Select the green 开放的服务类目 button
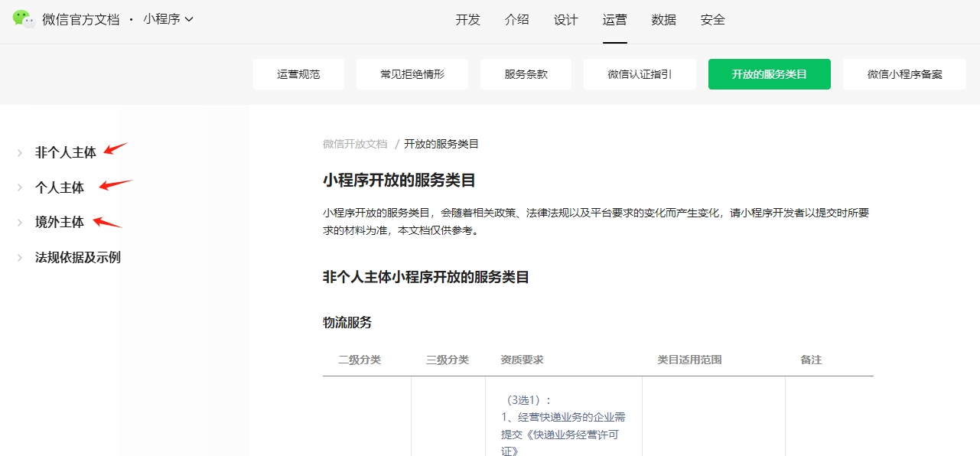 point(770,74)
